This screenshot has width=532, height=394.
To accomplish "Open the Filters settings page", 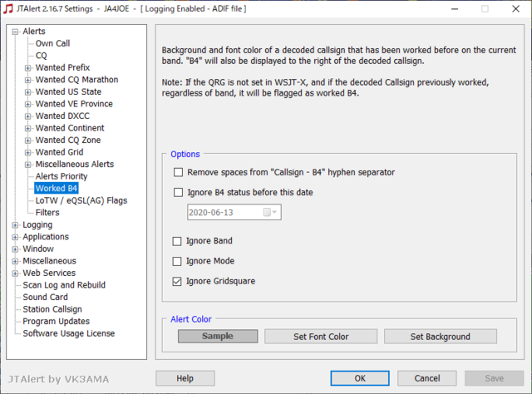I will pyautogui.click(x=47, y=213).
